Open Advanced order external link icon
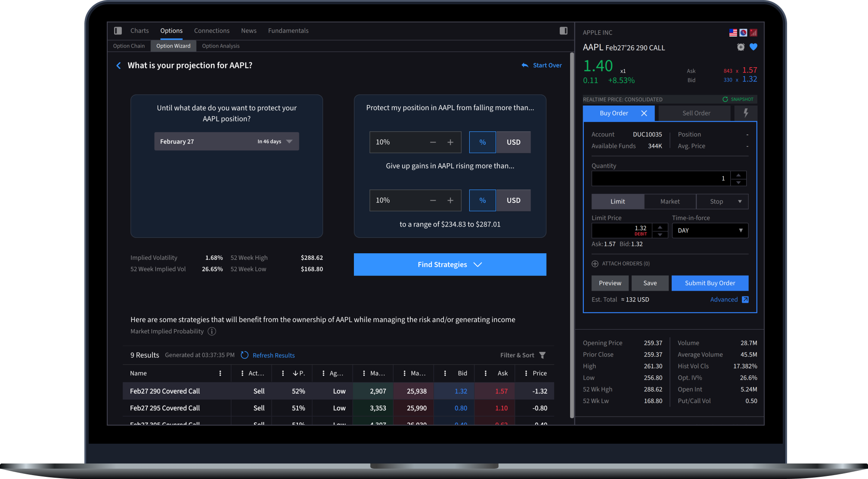The width and height of the screenshot is (868, 479). [x=745, y=299]
